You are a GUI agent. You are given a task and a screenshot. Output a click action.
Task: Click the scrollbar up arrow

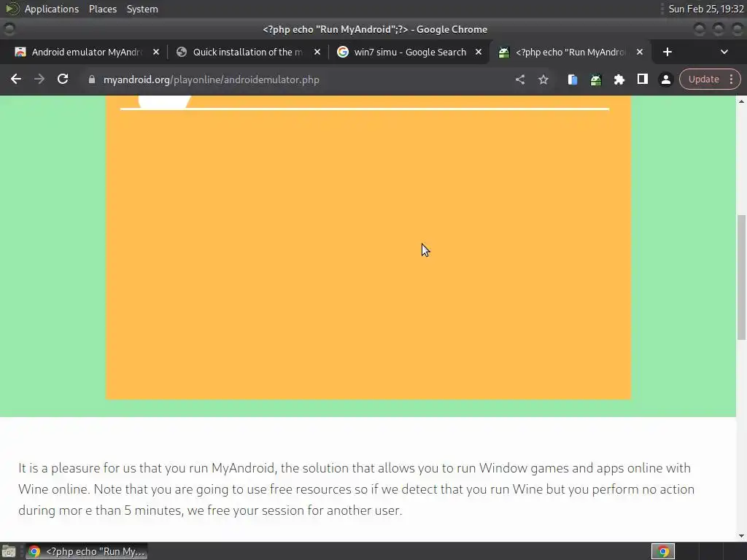[x=741, y=101]
